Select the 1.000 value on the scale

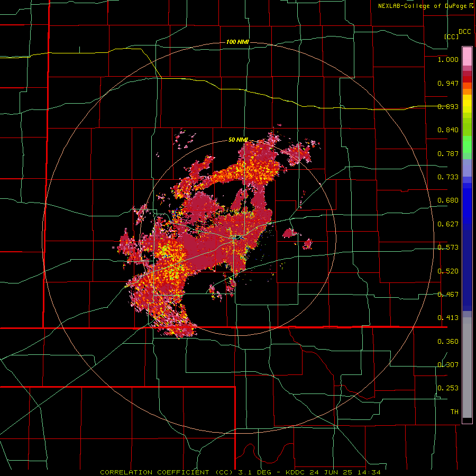tap(448, 59)
